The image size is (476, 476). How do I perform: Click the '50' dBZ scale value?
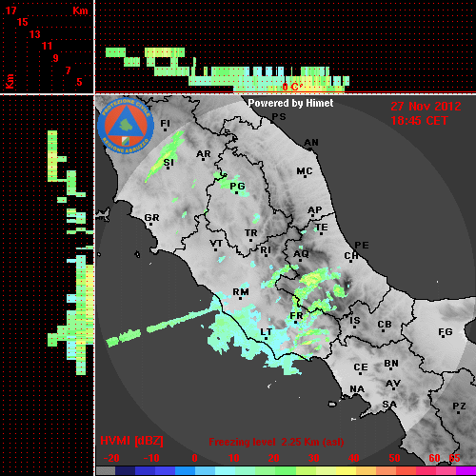pyautogui.click(x=394, y=458)
